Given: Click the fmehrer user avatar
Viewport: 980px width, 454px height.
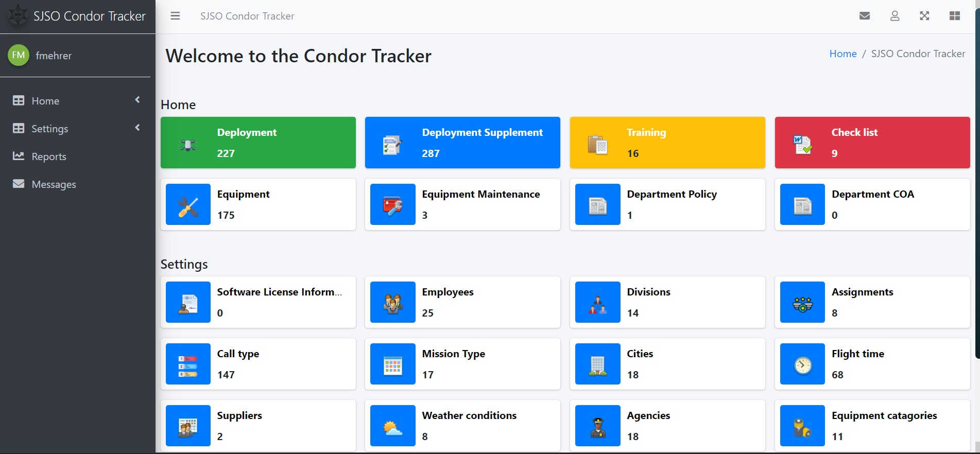Looking at the screenshot, I should click(x=19, y=55).
